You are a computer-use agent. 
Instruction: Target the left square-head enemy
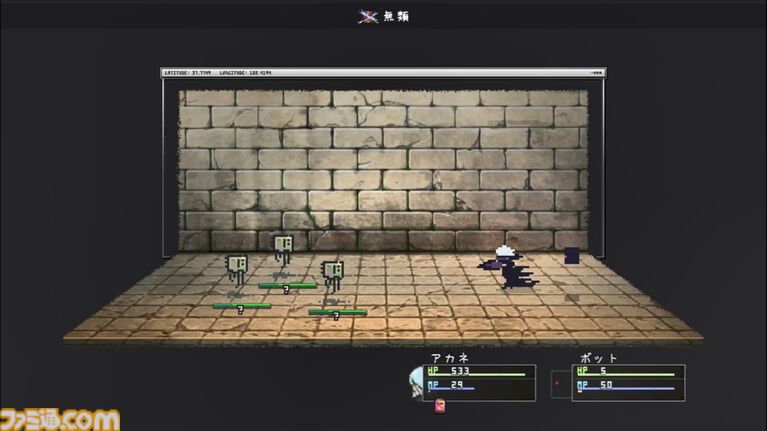(236, 270)
